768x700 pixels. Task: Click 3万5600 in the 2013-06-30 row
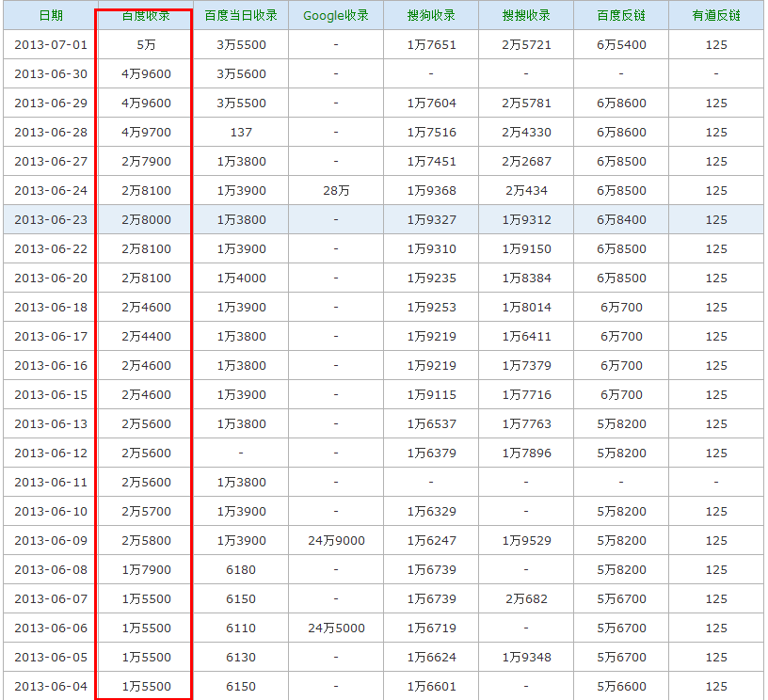241,74
